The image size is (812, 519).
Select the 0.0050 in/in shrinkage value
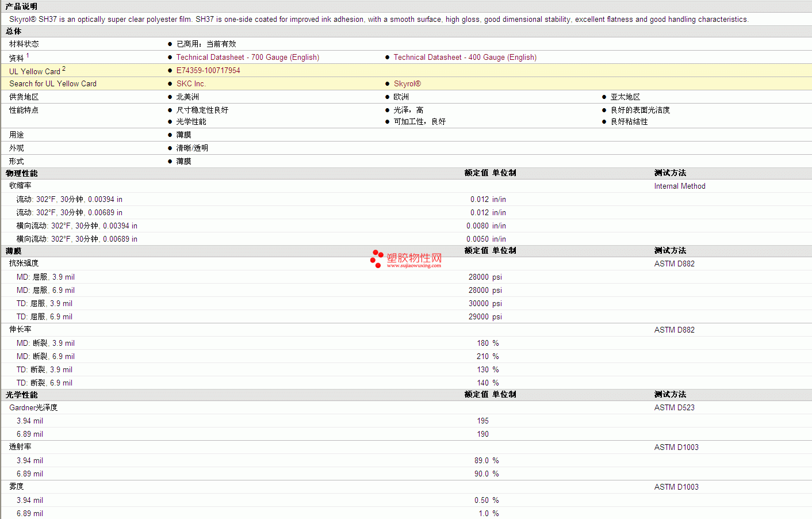point(486,239)
